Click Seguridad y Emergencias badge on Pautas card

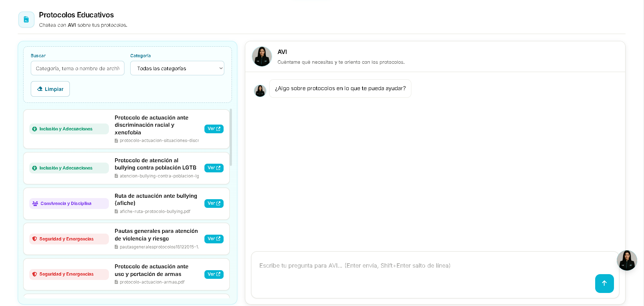69,239
